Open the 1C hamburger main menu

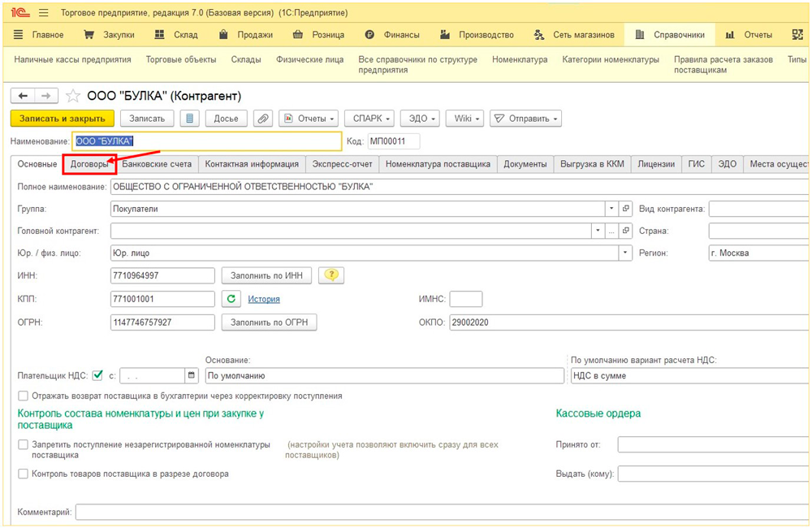click(x=43, y=14)
